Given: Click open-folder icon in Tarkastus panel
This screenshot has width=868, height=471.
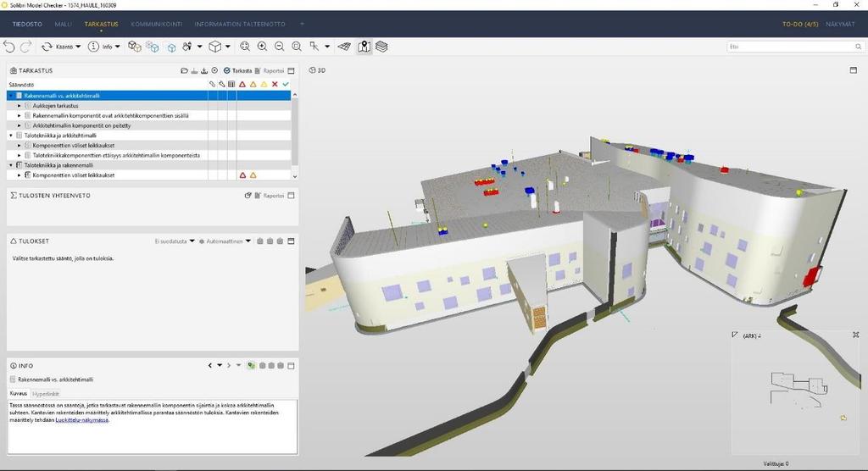Looking at the screenshot, I should [x=184, y=71].
